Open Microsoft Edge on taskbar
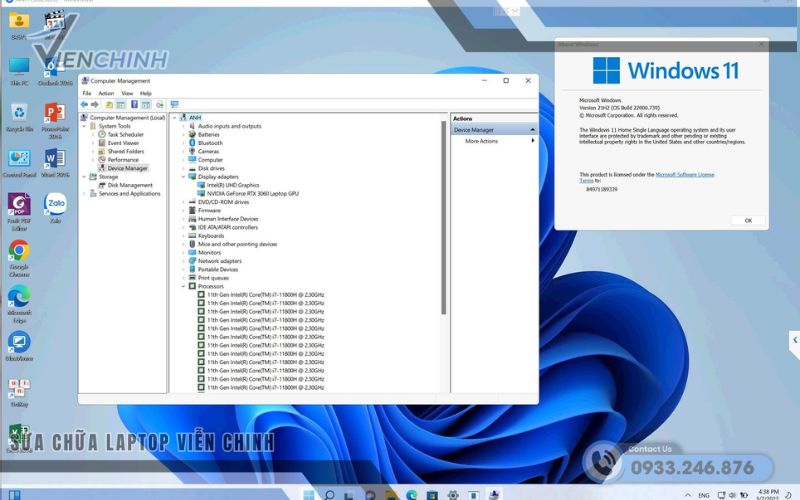Image resolution: width=800 pixels, height=500 pixels. 411,495
